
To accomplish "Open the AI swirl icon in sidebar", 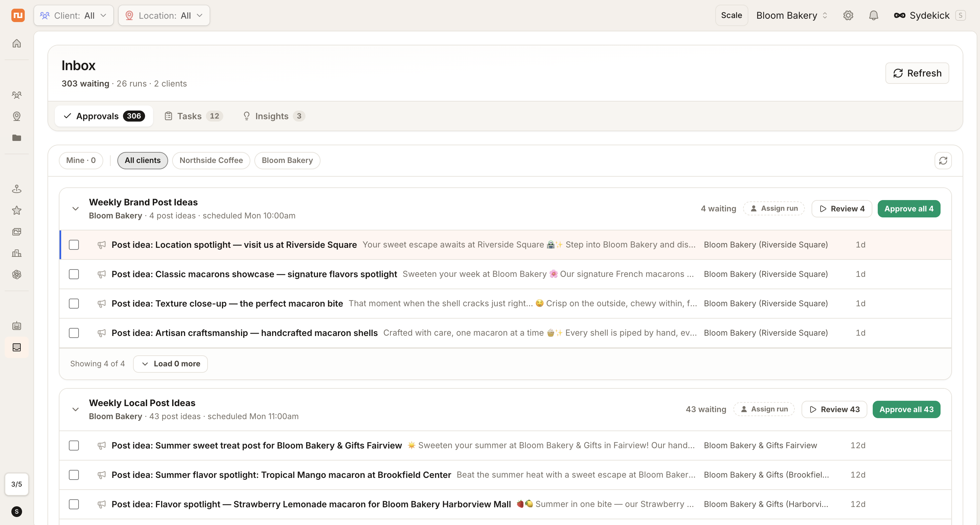I will click(x=17, y=274).
